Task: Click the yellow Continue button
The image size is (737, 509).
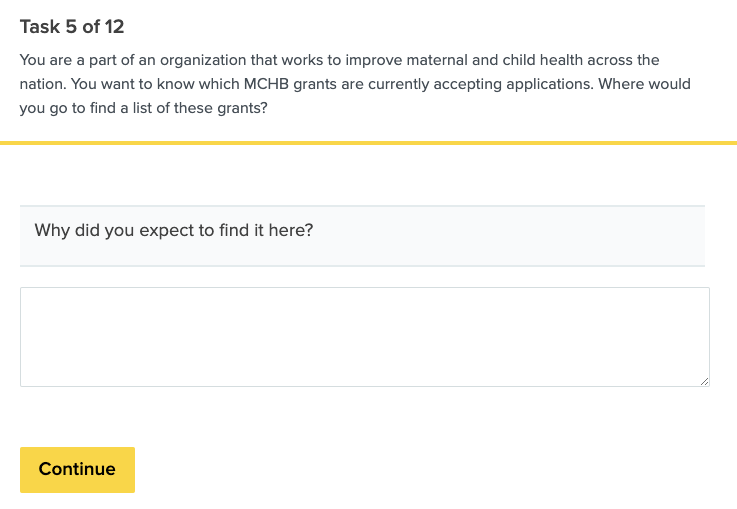Action: pyautogui.click(x=77, y=469)
